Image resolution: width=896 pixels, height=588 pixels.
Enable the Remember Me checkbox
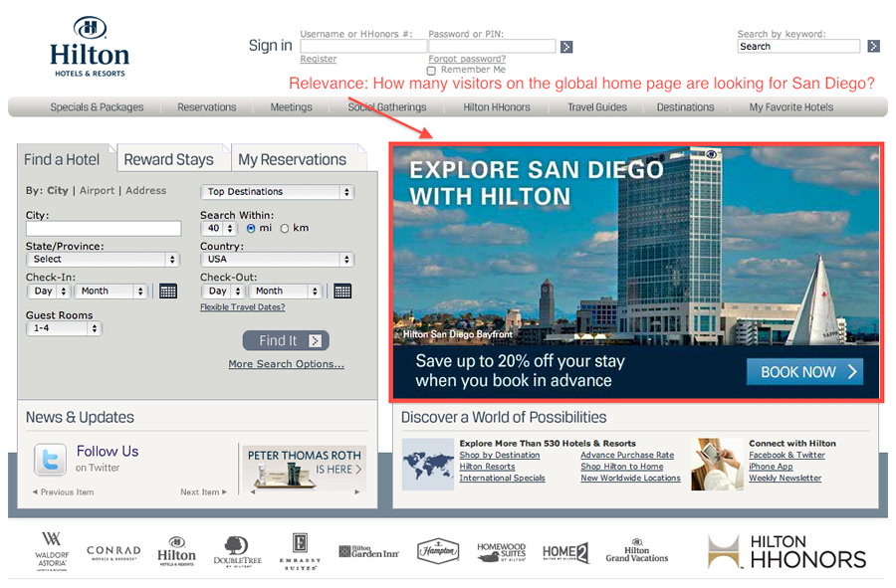[x=431, y=71]
